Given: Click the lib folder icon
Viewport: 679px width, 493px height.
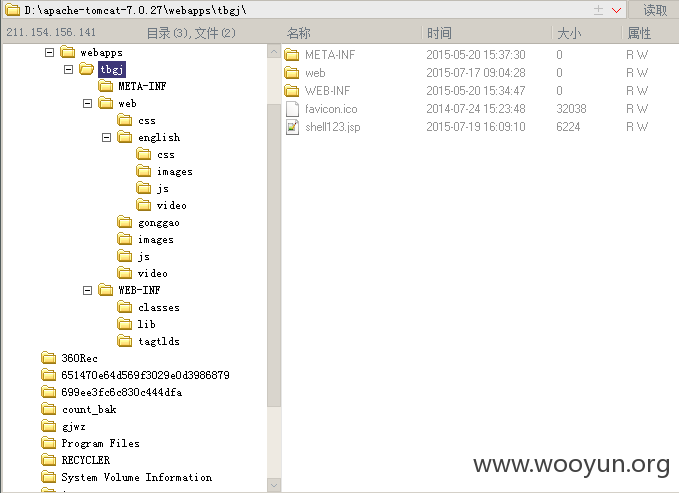Looking at the screenshot, I should pos(125,324).
